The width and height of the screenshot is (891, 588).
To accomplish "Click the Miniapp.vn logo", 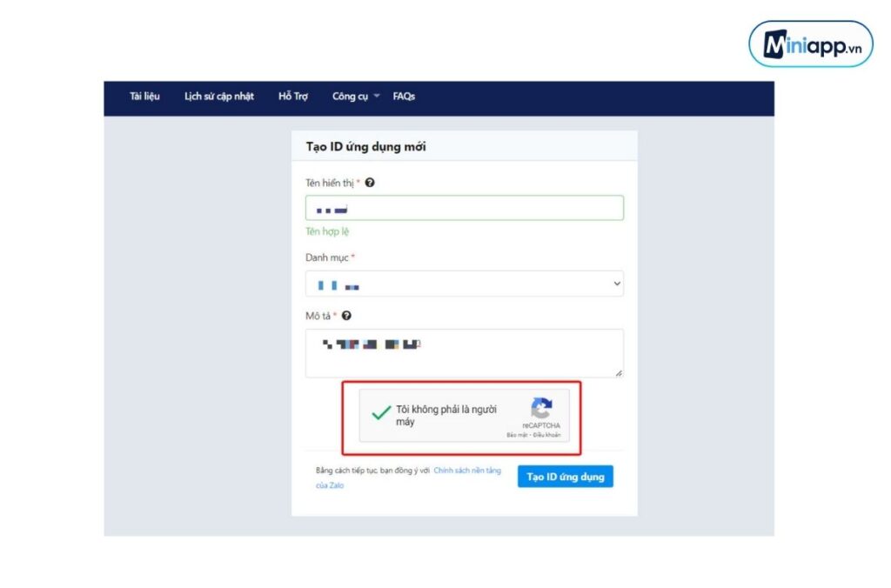I will click(x=811, y=43).
